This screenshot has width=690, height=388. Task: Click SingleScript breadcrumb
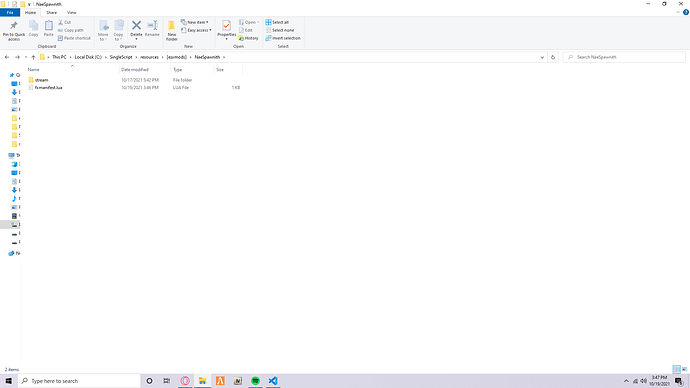pyautogui.click(x=121, y=57)
